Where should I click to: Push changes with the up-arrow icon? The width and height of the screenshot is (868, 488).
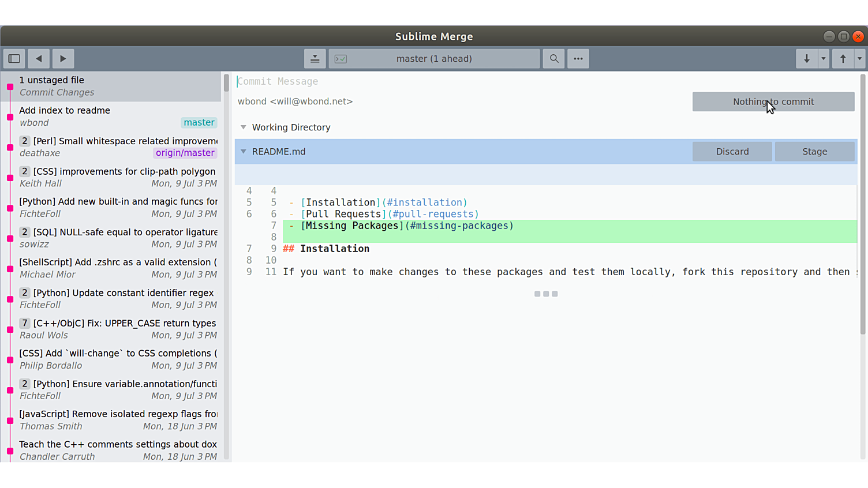click(843, 58)
